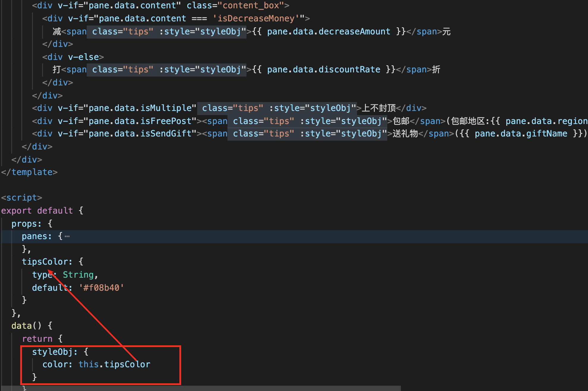This screenshot has width=588, height=391.
Task: Click the opening script tag
Action: [21, 198]
